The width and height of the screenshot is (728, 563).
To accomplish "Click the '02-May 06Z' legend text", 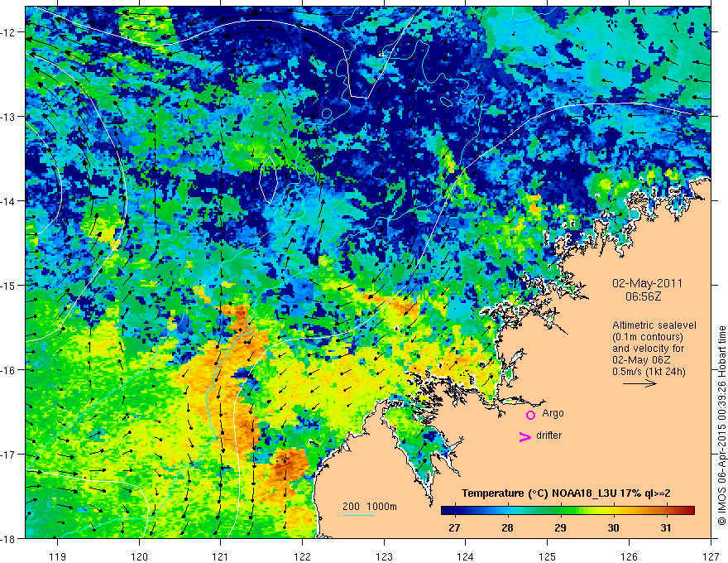I will coord(641,360).
